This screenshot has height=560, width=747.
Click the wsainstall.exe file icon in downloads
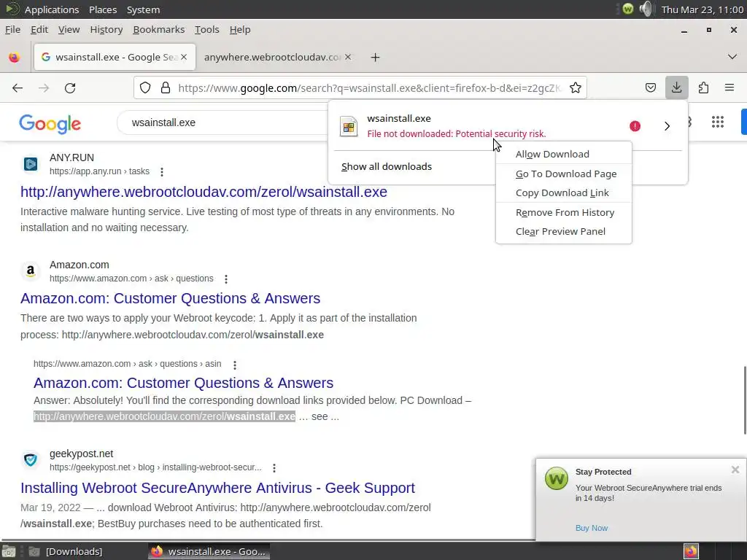click(x=349, y=127)
